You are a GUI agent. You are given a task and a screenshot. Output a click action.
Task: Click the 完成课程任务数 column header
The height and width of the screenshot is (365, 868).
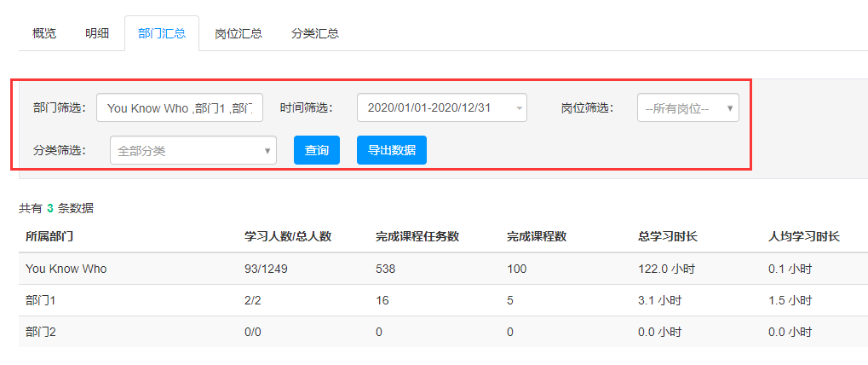tap(417, 236)
